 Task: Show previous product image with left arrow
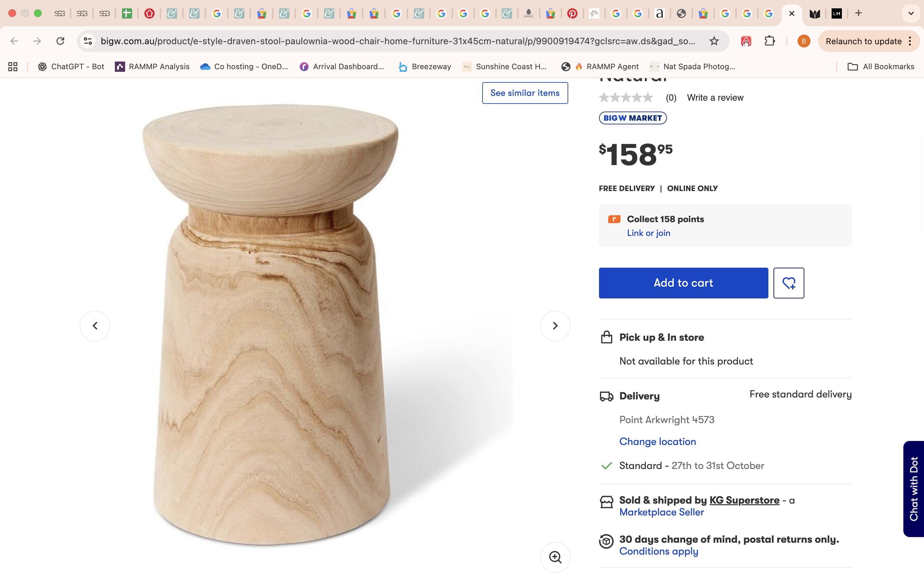95,326
